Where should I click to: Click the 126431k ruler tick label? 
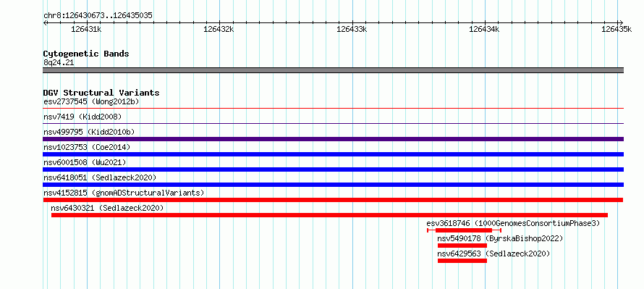(x=86, y=29)
